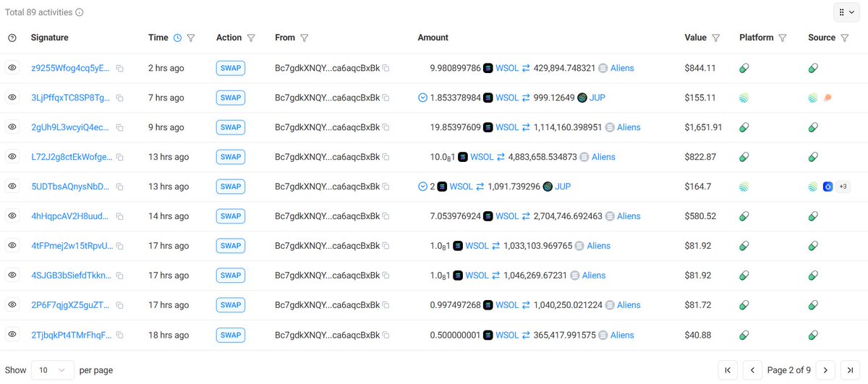Copy signature 2gUh9L3wcyiQ4ec
868x384 pixels.
click(120, 127)
